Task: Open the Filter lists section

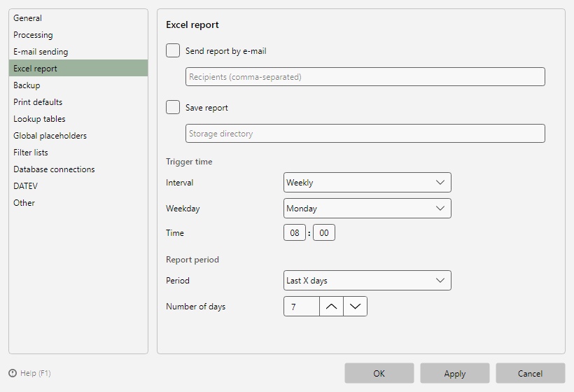Action: (78, 153)
